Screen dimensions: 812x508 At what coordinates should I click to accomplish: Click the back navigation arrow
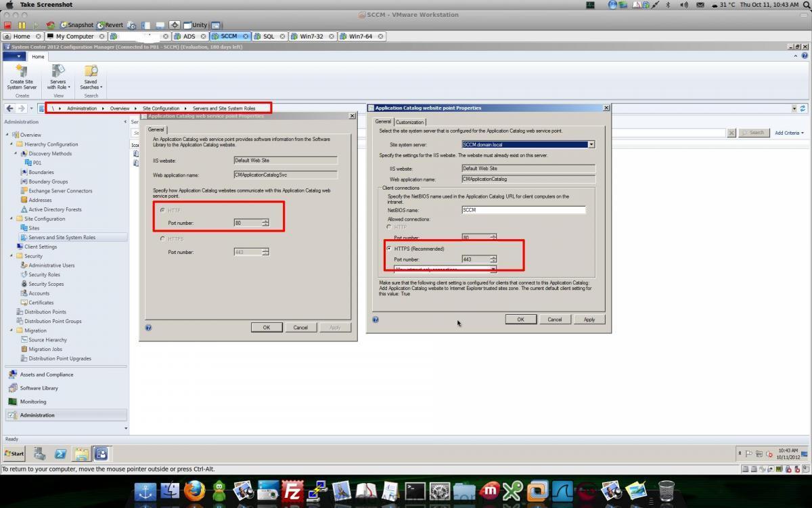pyautogui.click(x=9, y=108)
